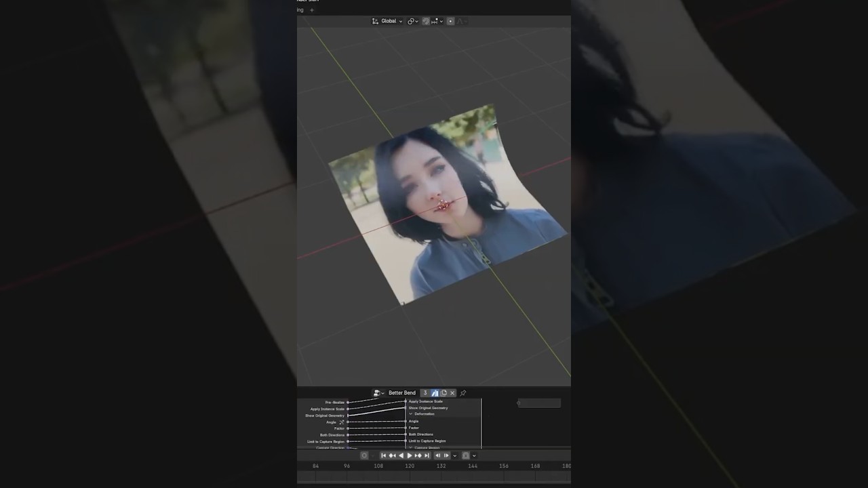This screenshot has width=868, height=488.
Task: Click frame 144 on the timeline ruler
Action: [x=473, y=466]
